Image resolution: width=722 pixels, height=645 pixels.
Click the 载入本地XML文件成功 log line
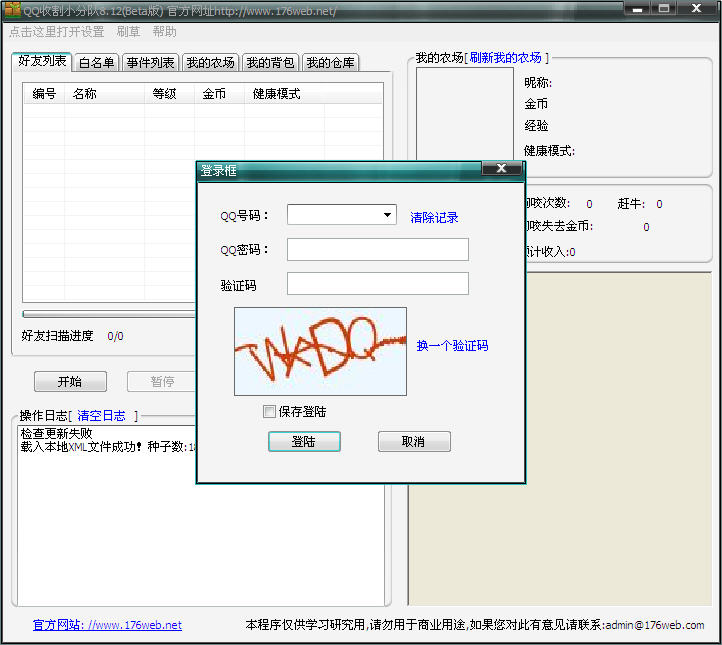coord(108,447)
